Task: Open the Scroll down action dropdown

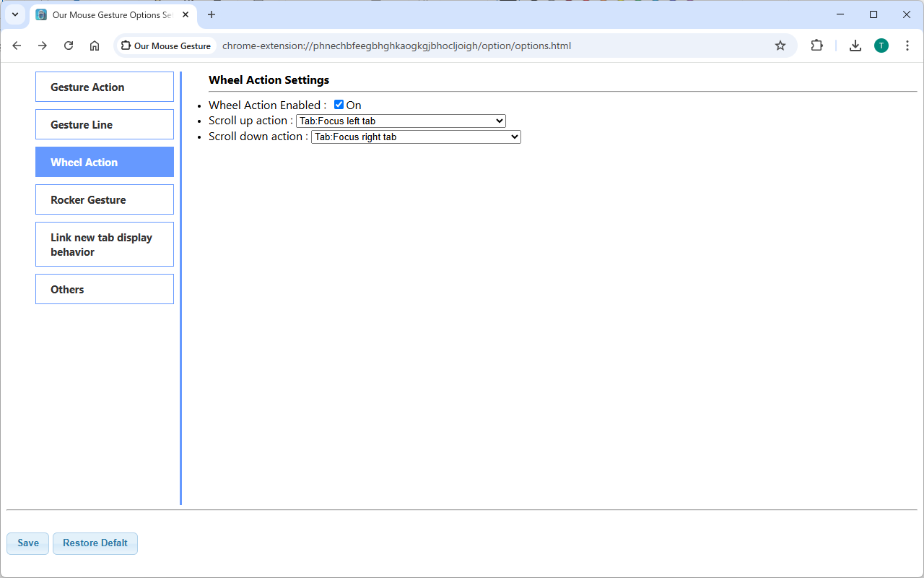Action: point(416,137)
